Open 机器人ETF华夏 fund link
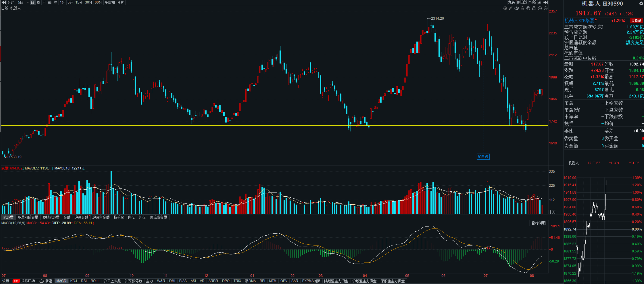 click(x=579, y=21)
